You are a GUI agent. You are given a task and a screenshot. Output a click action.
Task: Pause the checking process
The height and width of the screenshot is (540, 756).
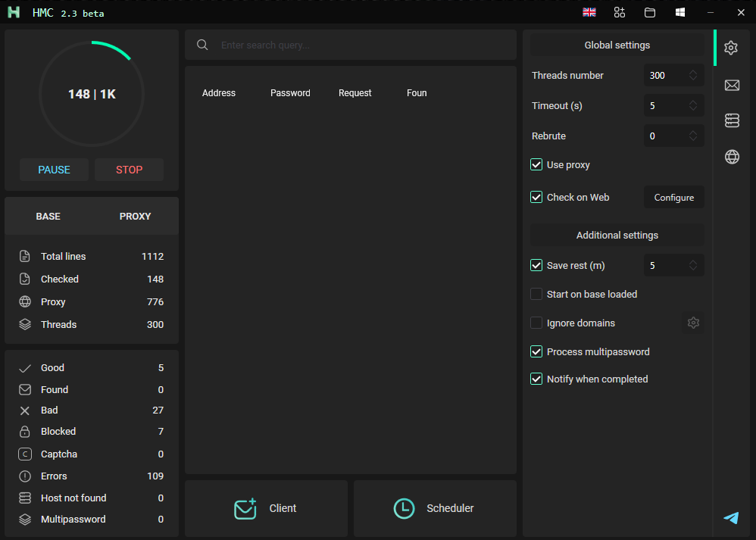(x=54, y=170)
